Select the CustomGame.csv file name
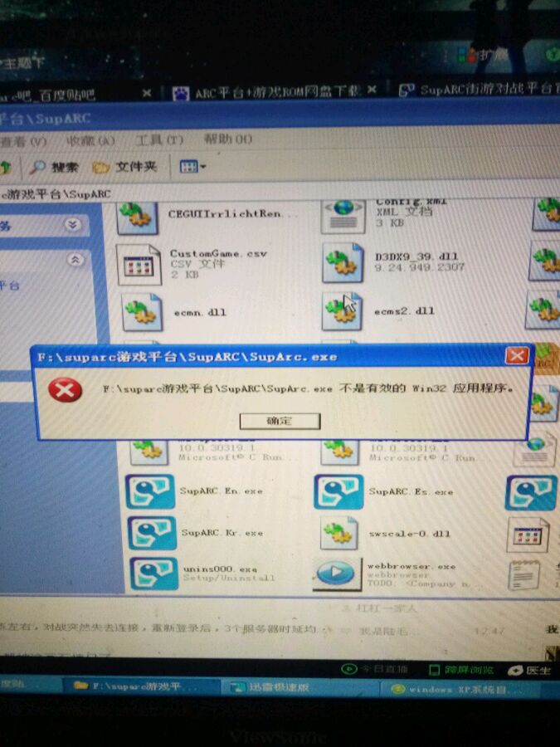The image size is (560, 747). pos(218,253)
